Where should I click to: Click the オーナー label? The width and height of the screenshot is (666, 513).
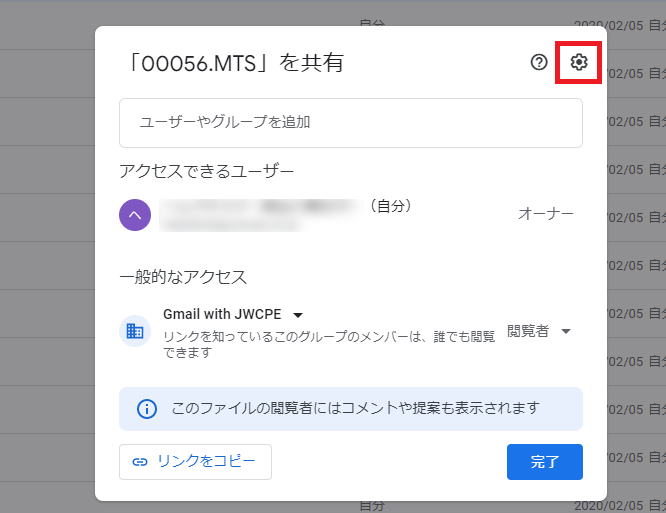click(545, 214)
